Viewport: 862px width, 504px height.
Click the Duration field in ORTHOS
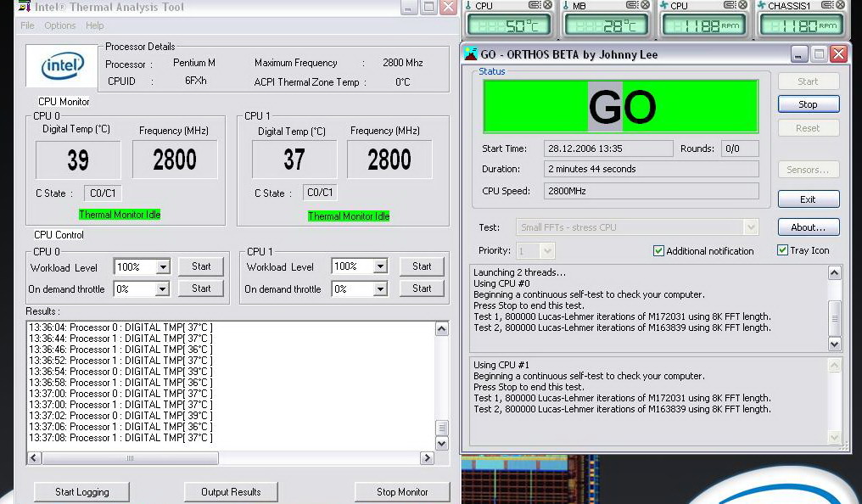(x=652, y=170)
